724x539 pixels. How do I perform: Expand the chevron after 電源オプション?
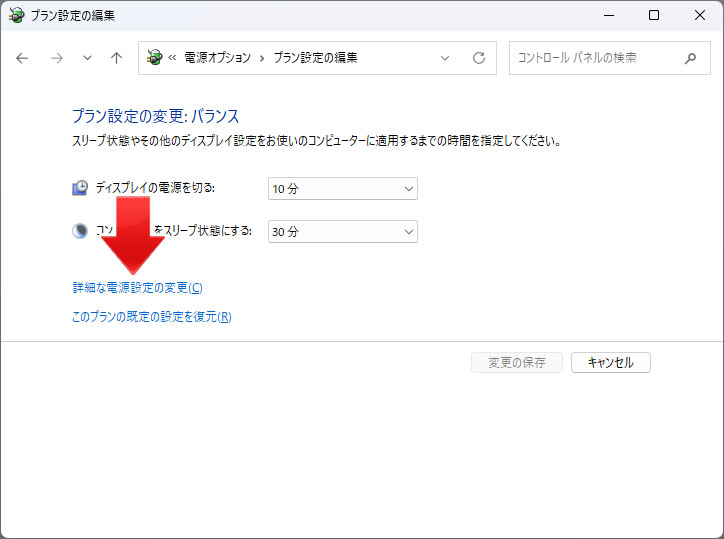(262, 58)
